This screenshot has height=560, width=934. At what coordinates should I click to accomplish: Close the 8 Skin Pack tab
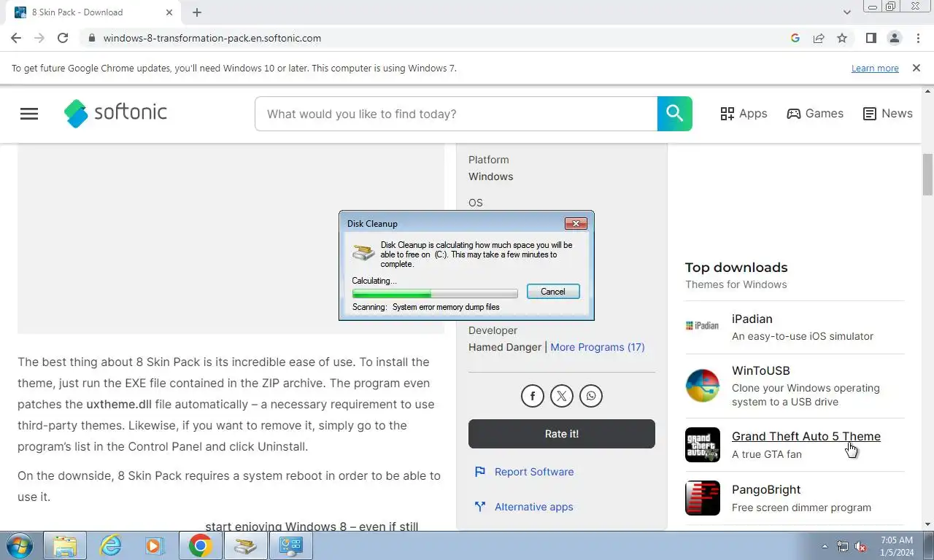point(169,12)
